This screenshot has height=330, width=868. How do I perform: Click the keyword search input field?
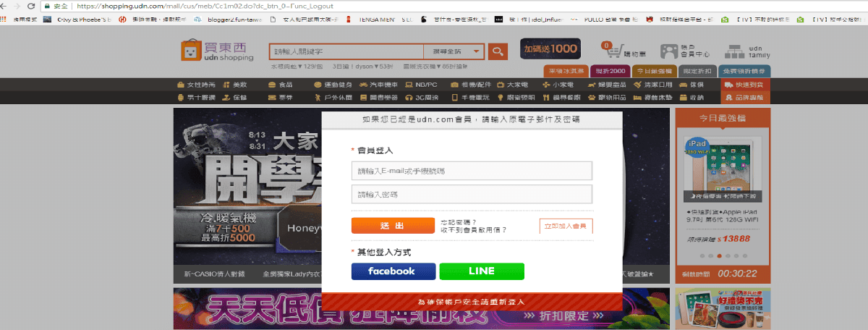pos(347,51)
